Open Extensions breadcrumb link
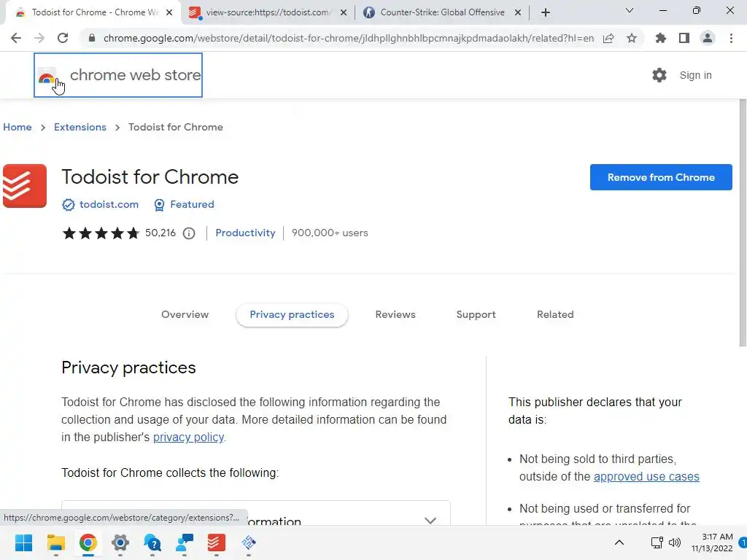The height and width of the screenshot is (560, 747). click(x=80, y=127)
